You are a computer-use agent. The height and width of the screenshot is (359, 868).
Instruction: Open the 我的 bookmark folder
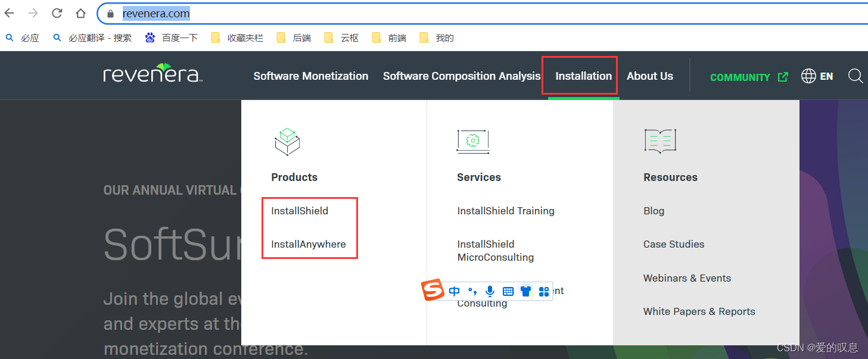(437, 38)
